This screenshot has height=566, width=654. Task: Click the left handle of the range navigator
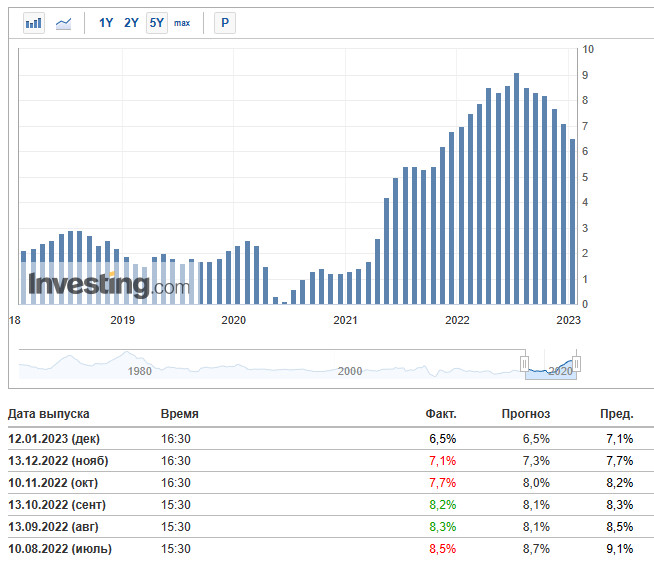(x=523, y=362)
